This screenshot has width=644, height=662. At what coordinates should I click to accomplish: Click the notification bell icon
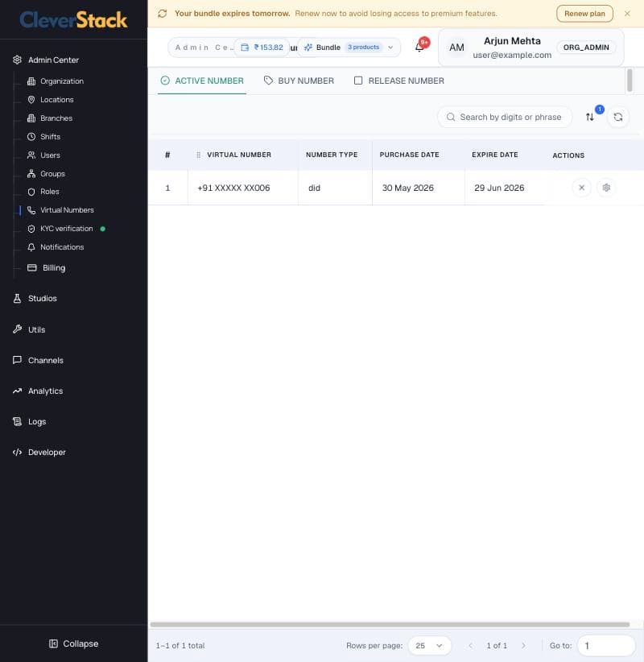point(419,48)
